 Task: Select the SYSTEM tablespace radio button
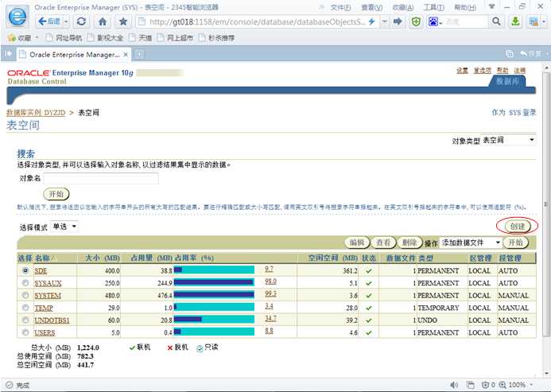pyautogui.click(x=25, y=295)
